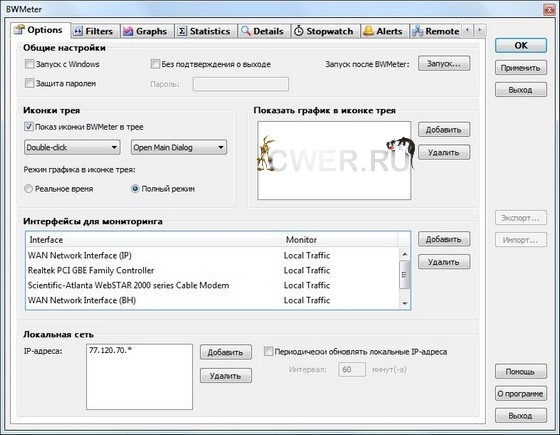Click the Remote network icon
The width and height of the screenshot is (560, 435).
[418, 31]
